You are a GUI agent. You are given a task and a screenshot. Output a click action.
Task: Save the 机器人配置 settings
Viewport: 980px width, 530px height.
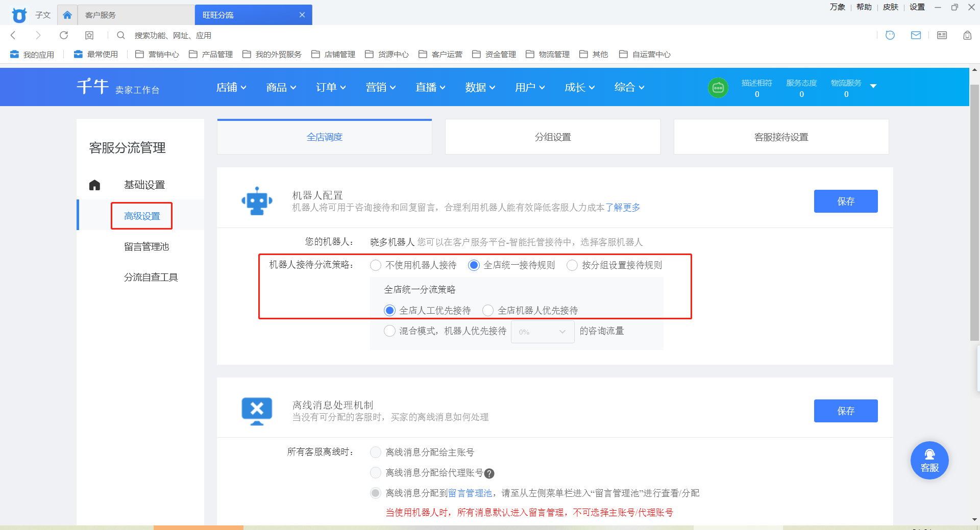click(846, 201)
